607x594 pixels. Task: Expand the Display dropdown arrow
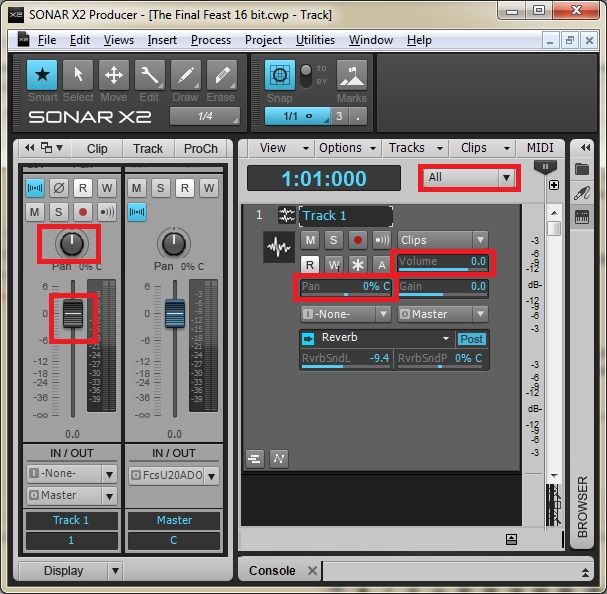click(115, 571)
